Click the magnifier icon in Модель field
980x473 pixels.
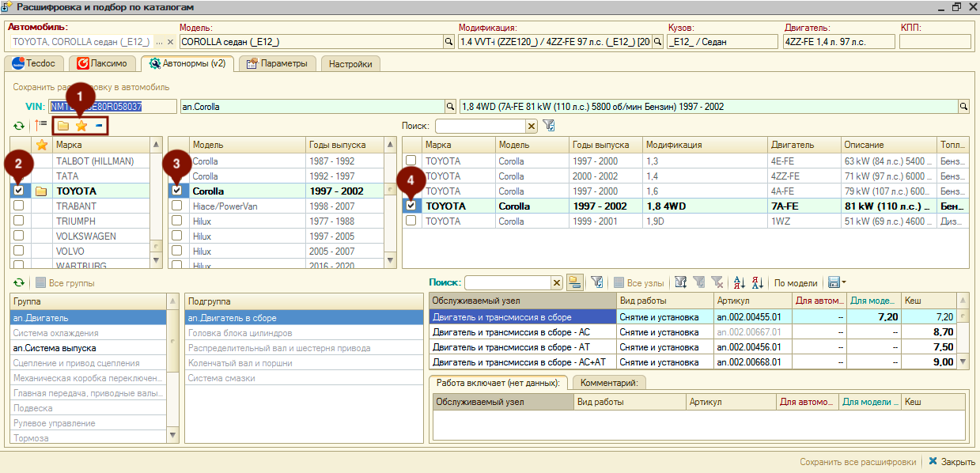[448, 42]
